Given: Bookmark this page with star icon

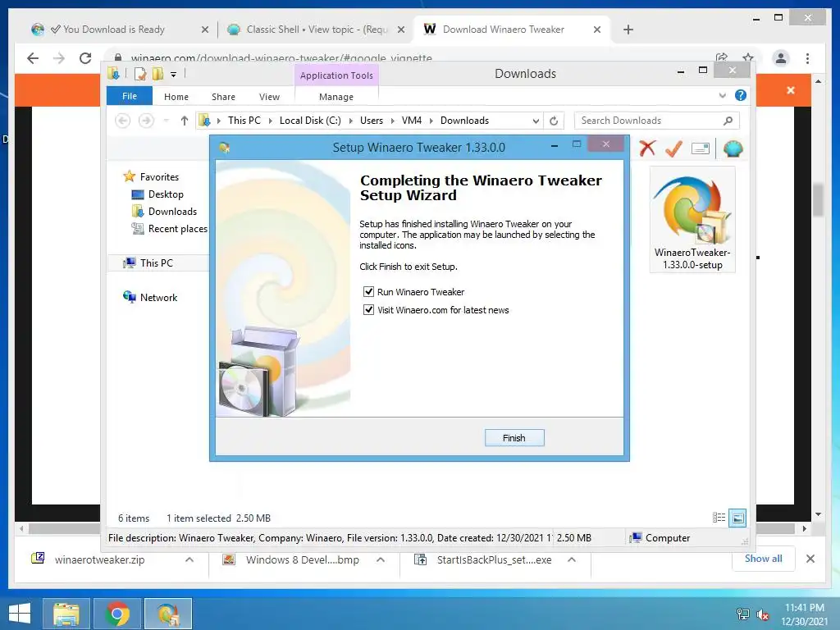Looking at the screenshot, I should point(748,57).
